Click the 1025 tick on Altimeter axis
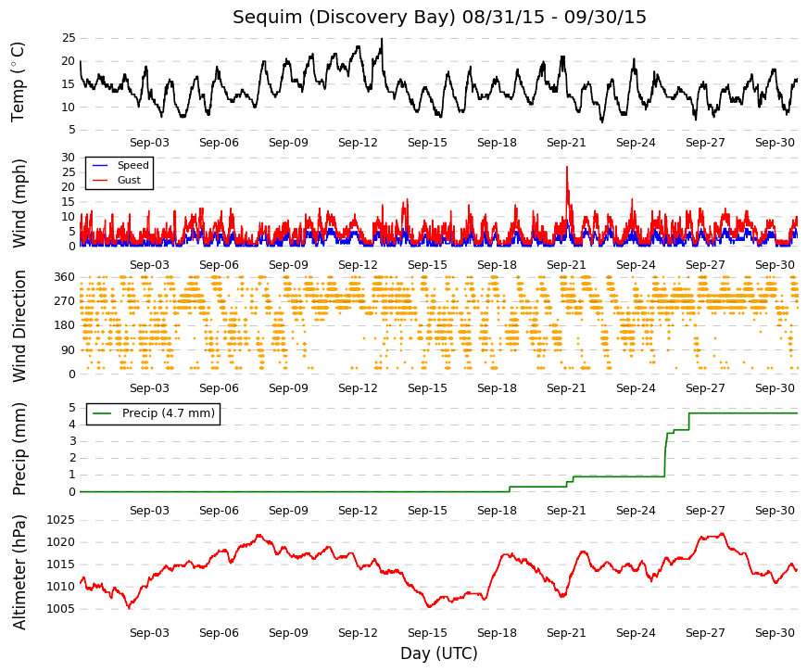Viewport: 807px width, 672px height. pyautogui.click(x=61, y=520)
